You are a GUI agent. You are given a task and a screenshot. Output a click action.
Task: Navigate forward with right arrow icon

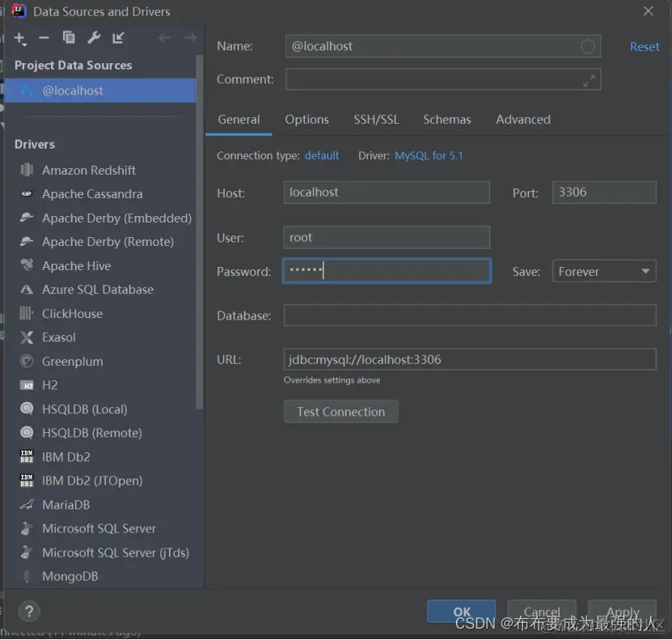(190, 38)
